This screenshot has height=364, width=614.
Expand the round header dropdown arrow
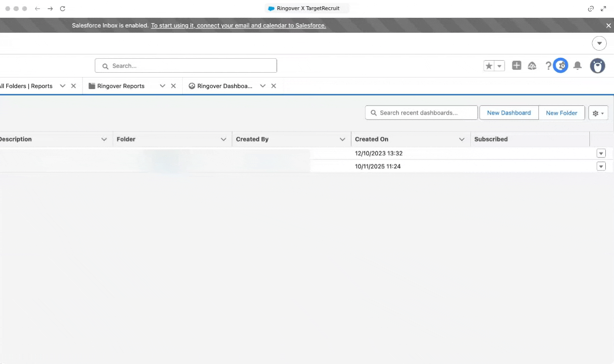pyautogui.click(x=599, y=43)
